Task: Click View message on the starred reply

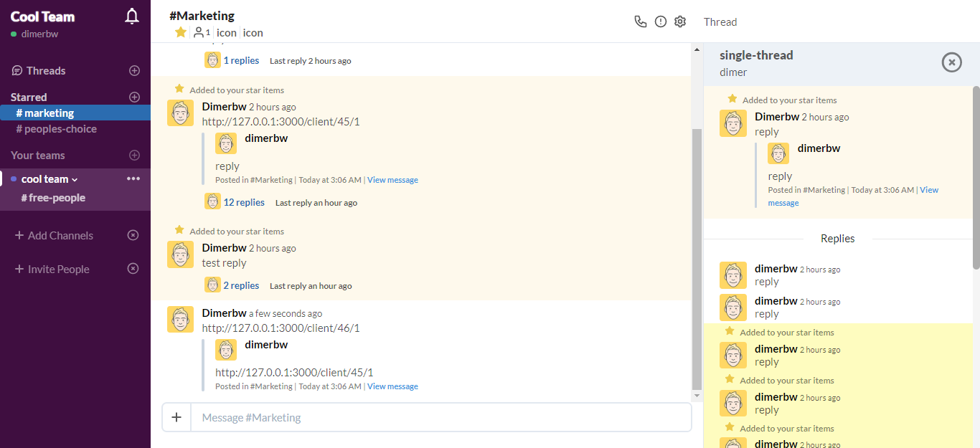Action: point(392,179)
